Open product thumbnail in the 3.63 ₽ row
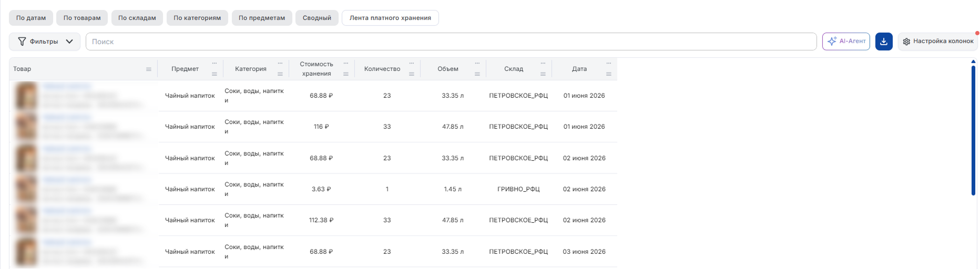The image size is (980, 269). (x=26, y=190)
